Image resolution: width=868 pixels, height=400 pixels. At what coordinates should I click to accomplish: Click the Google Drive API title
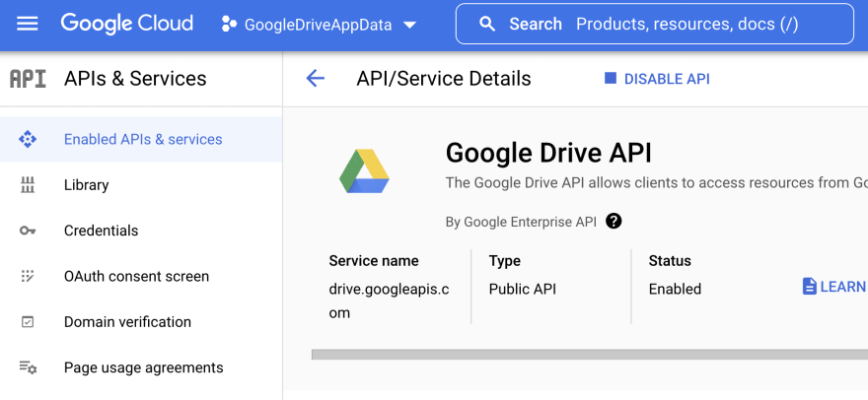pyautogui.click(x=548, y=154)
